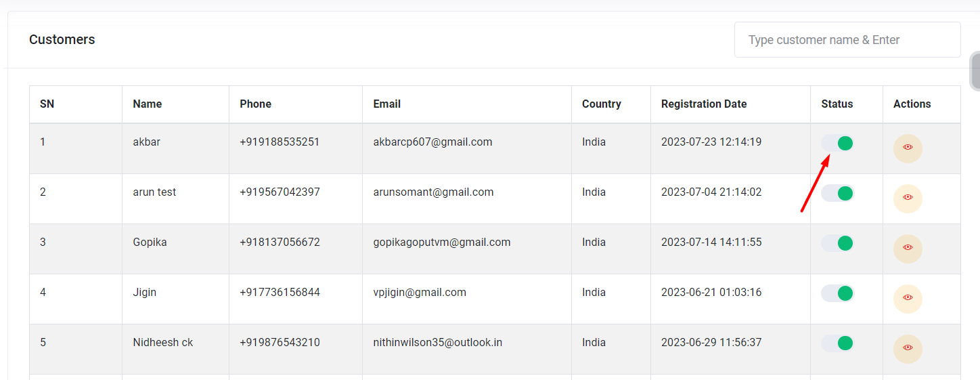Click the page's vertical scrollbar thumb
This screenshot has width=980, height=380.
(975, 71)
